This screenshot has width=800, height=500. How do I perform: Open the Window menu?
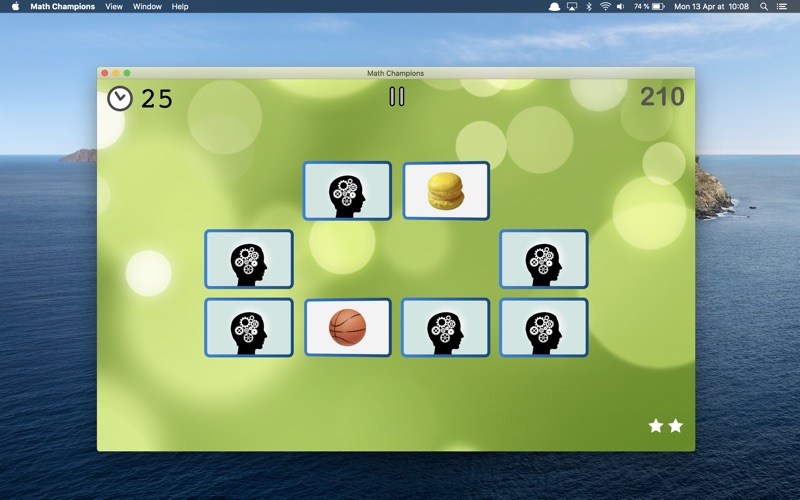pos(147,7)
